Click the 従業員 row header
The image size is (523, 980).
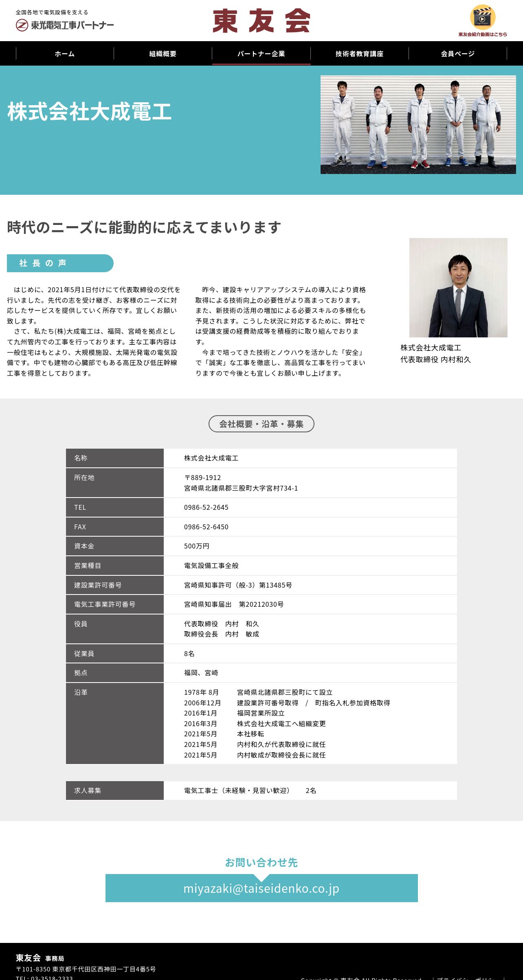115,654
